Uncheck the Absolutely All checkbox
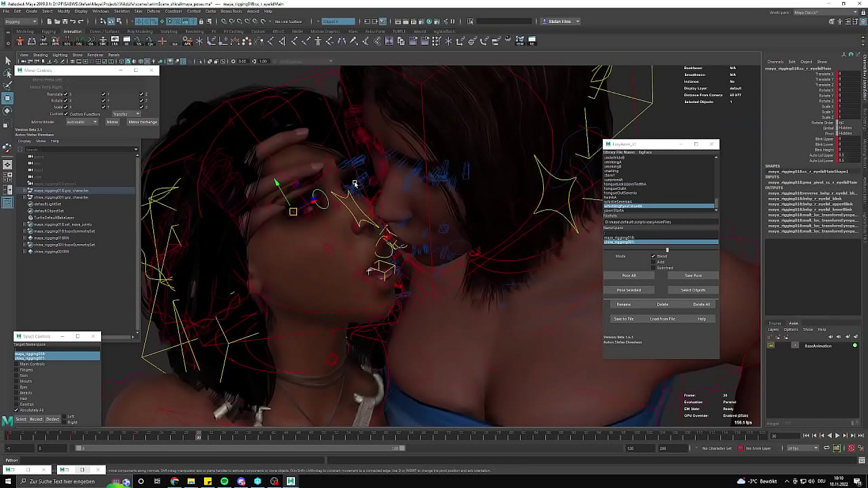Image resolution: width=868 pixels, height=488 pixels. point(17,410)
